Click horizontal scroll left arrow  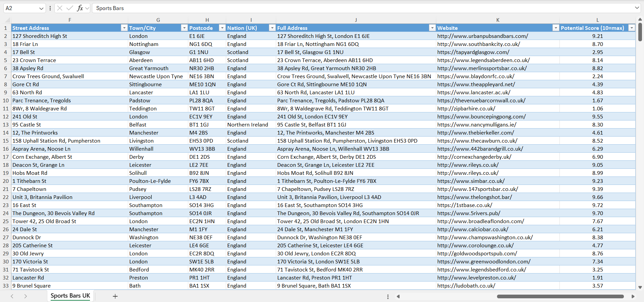(398, 296)
